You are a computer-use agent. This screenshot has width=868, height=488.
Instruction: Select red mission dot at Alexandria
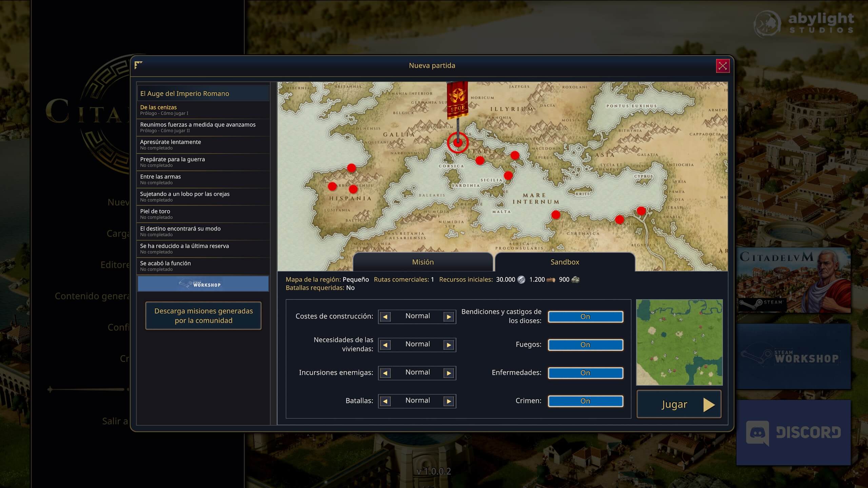click(619, 219)
